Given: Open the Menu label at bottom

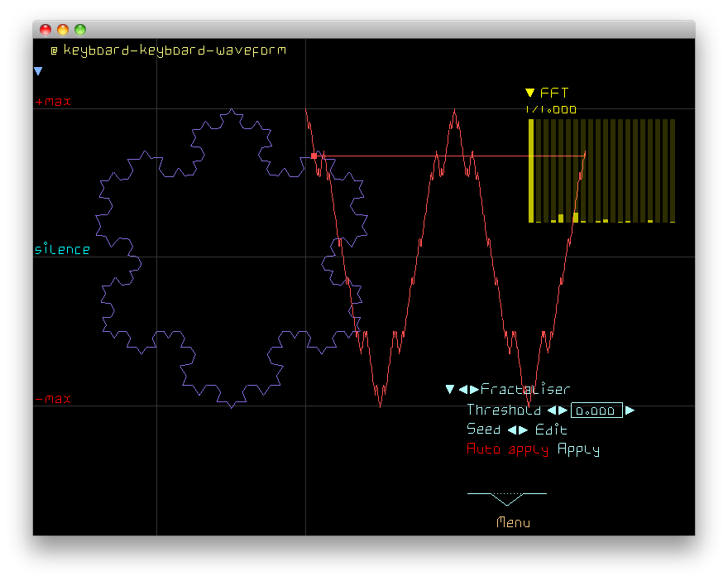Looking at the screenshot, I should (x=513, y=523).
